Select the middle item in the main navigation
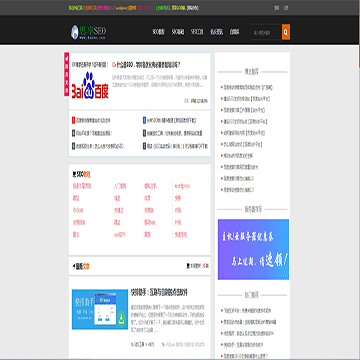 coord(197,32)
